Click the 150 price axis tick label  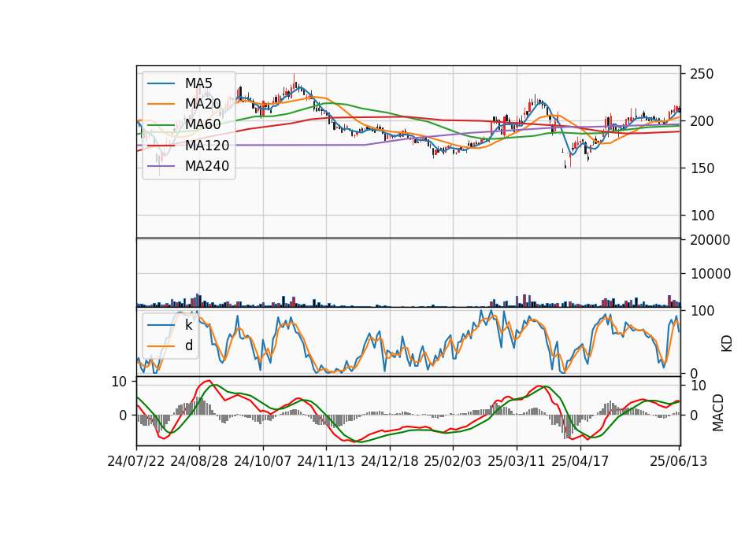pos(702,168)
